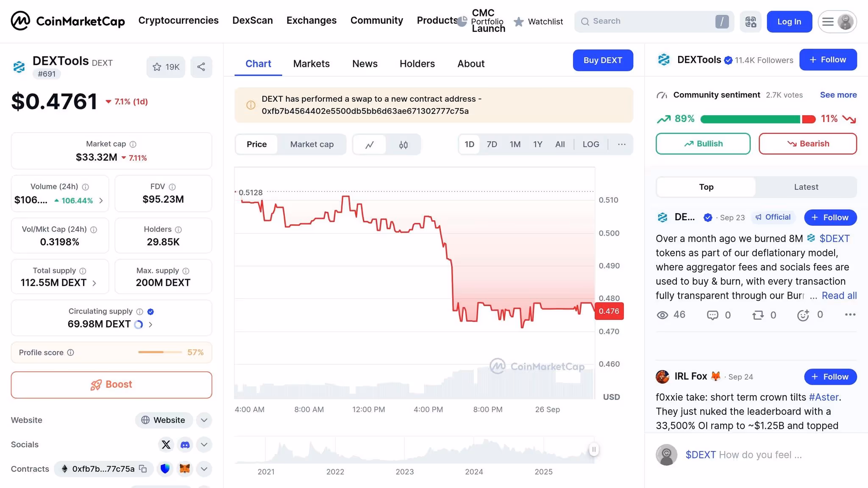Open the currency converter icon near search
Viewport: 868px width, 488px height.
[751, 21]
